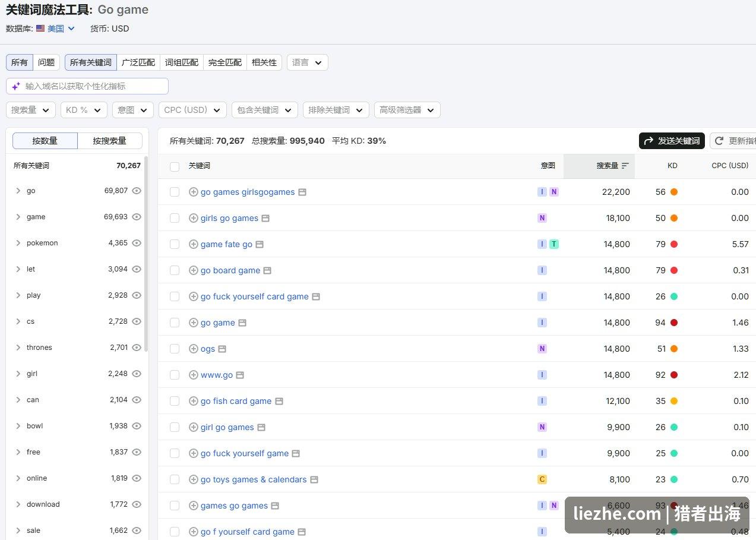The height and width of the screenshot is (540, 756).
Task: Open SERP icon for 'www.go' keyword
Action: pyautogui.click(x=240, y=375)
